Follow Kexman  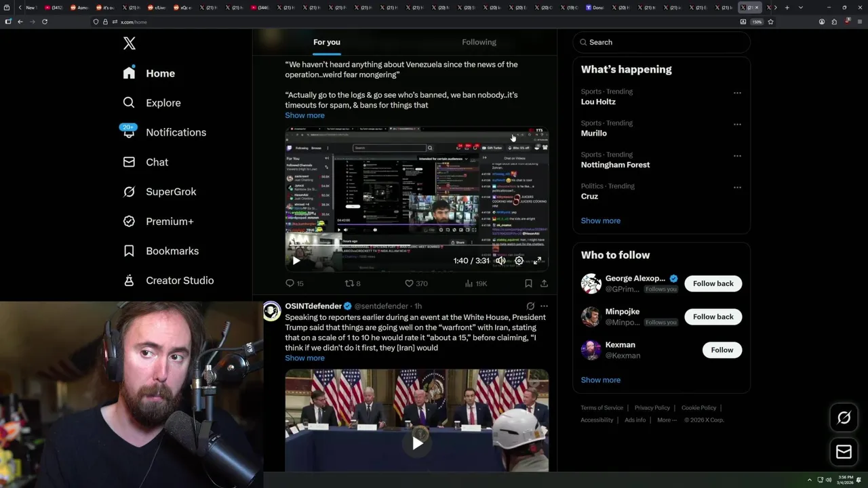coord(722,350)
